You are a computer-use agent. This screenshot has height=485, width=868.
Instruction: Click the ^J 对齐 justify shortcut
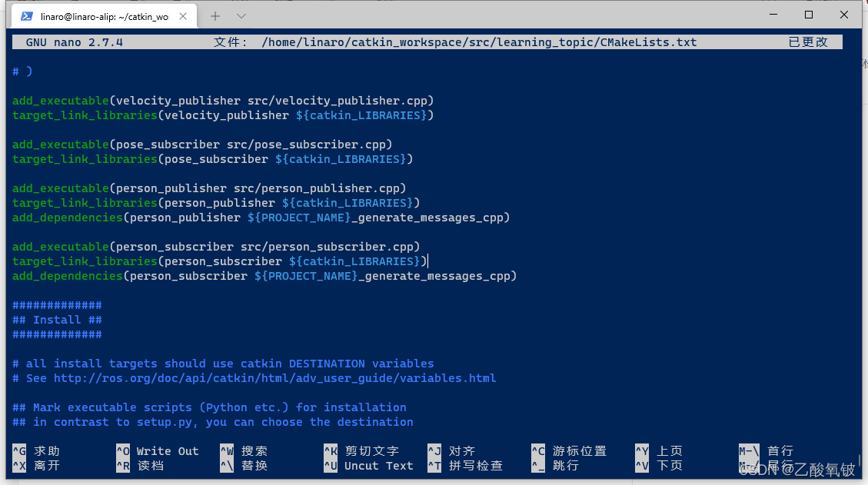click(452, 450)
